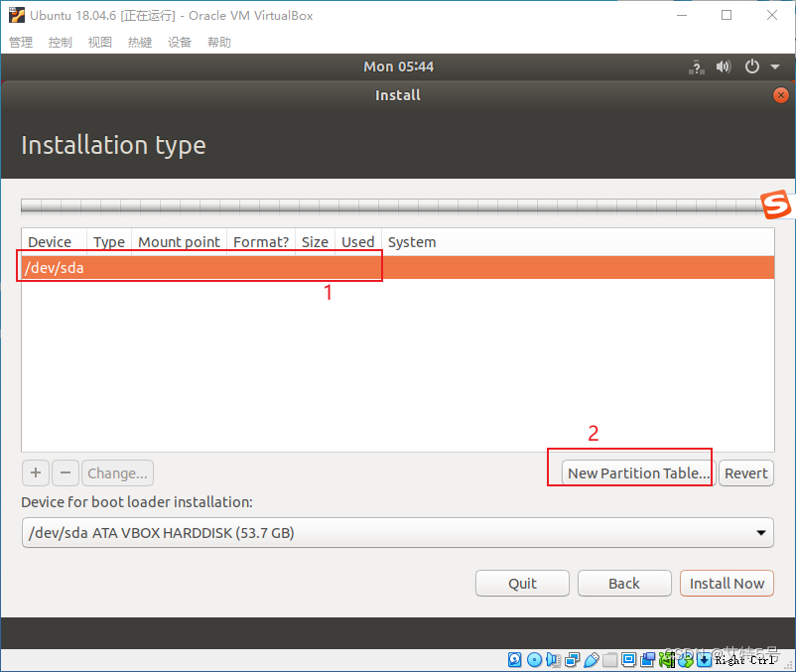
Task: Click the Install Now button
Action: click(x=727, y=583)
